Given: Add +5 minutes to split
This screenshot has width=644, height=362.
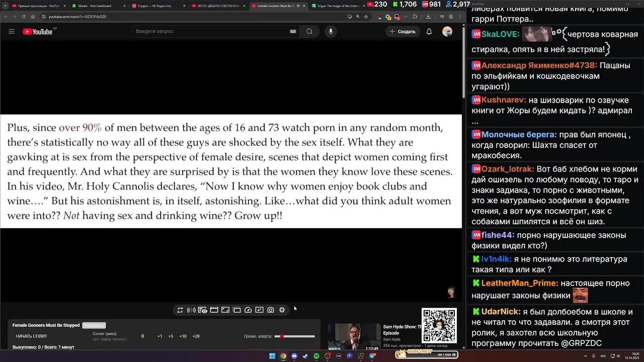Looking at the screenshot, I should 171,336.
